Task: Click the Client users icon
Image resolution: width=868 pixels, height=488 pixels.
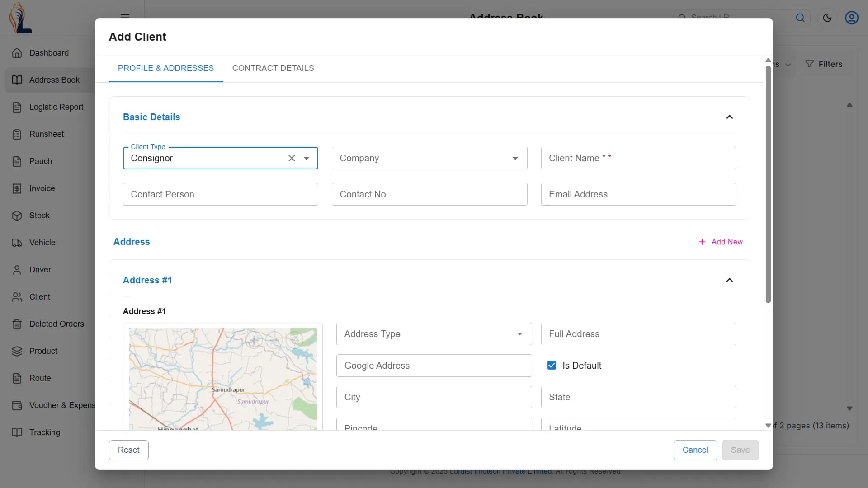Action: pos(17,297)
